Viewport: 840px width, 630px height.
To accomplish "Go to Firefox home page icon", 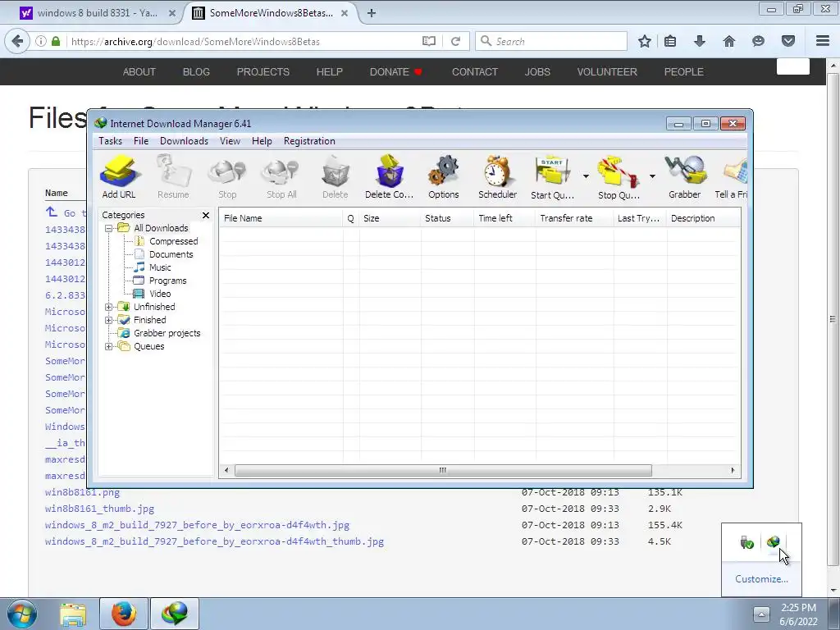I will [729, 41].
